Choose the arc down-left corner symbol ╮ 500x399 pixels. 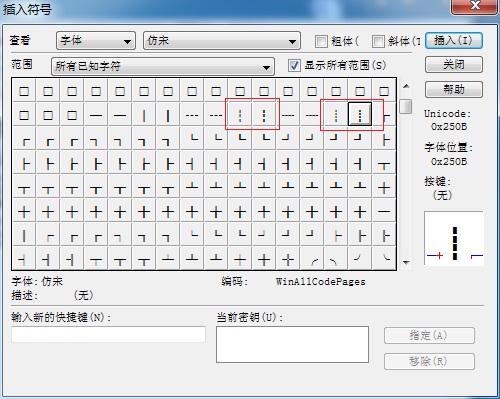pyautogui.click(x=336, y=259)
